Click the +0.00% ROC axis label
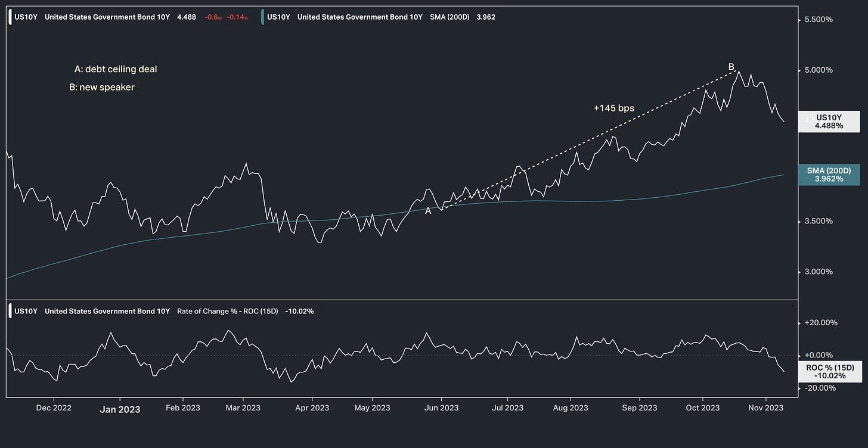This screenshot has width=868, height=448. tap(819, 356)
